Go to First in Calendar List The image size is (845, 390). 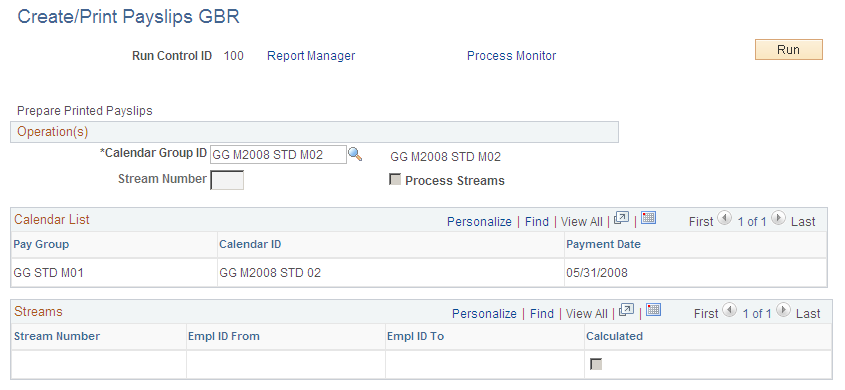point(701,221)
